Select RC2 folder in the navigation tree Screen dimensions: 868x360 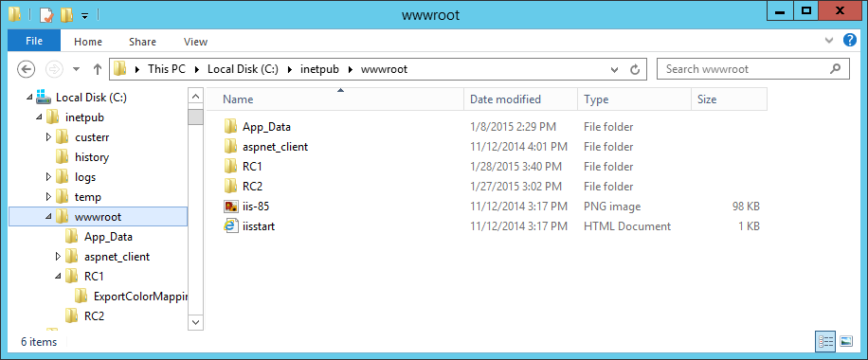coord(94,316)
